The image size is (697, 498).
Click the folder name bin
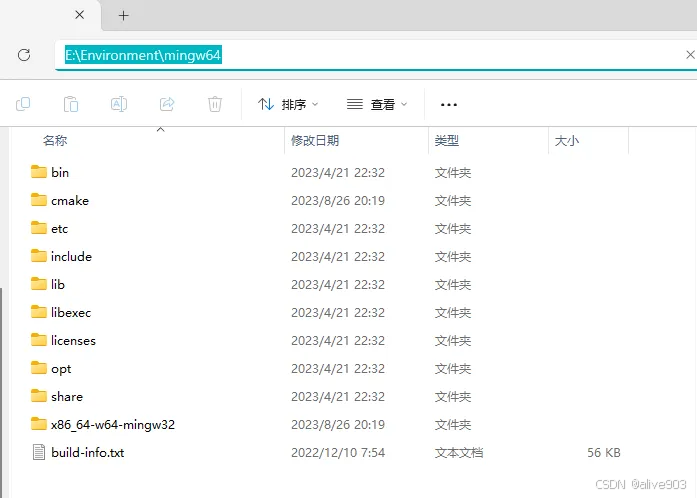click(60, 173)
